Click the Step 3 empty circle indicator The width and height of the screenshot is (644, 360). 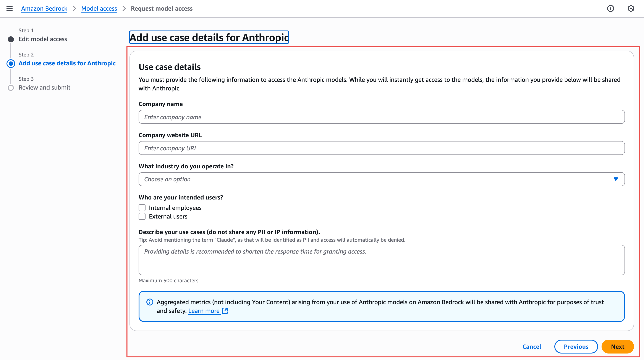click(11, 87)
